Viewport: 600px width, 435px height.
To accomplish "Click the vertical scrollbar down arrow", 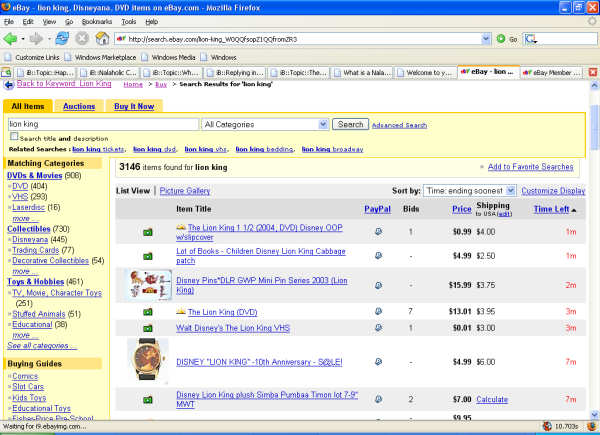I will point(594,415).
